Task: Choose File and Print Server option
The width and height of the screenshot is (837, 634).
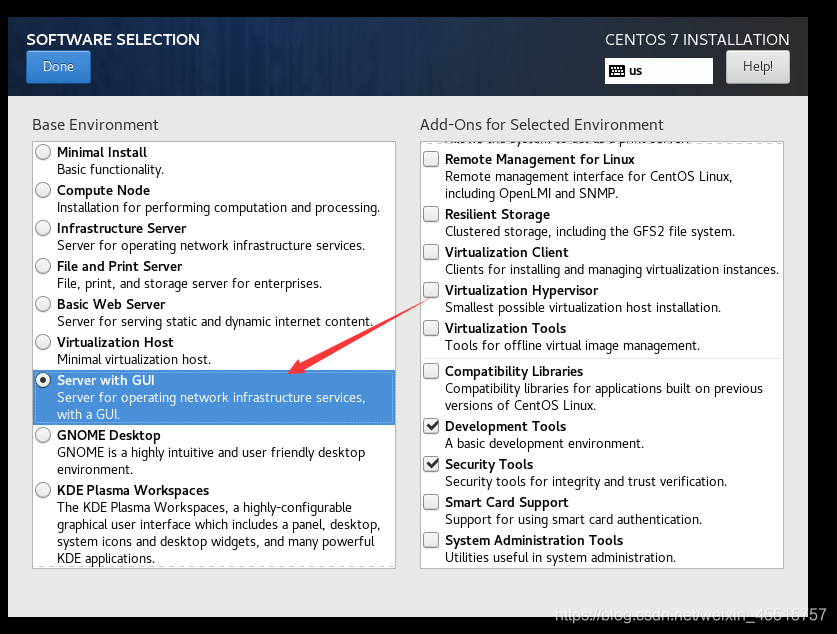Action: click(43, 266)
